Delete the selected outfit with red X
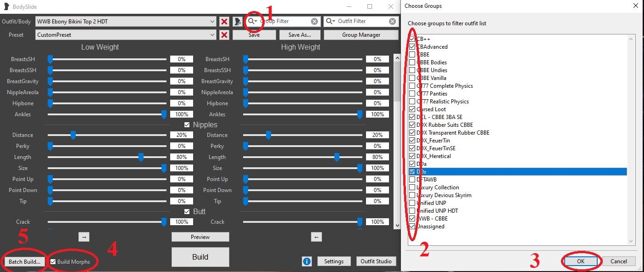Viewport: 644px width, 272px height. pos(224,22)
